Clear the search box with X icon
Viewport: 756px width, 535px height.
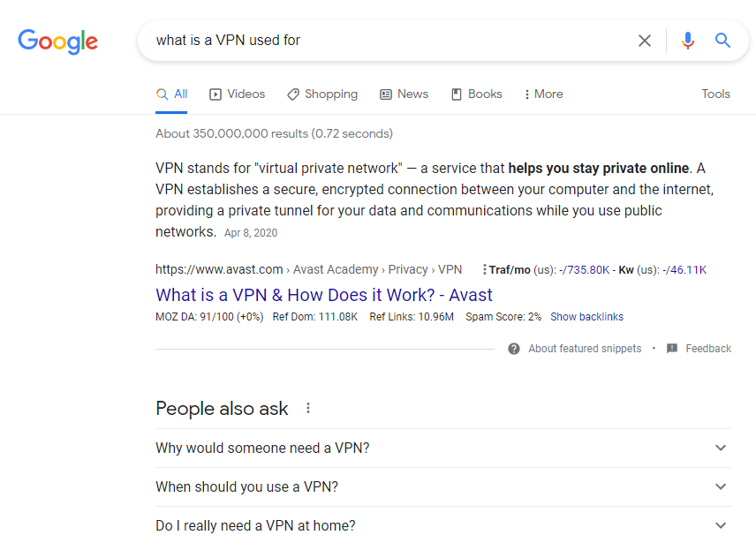(645, 41)
